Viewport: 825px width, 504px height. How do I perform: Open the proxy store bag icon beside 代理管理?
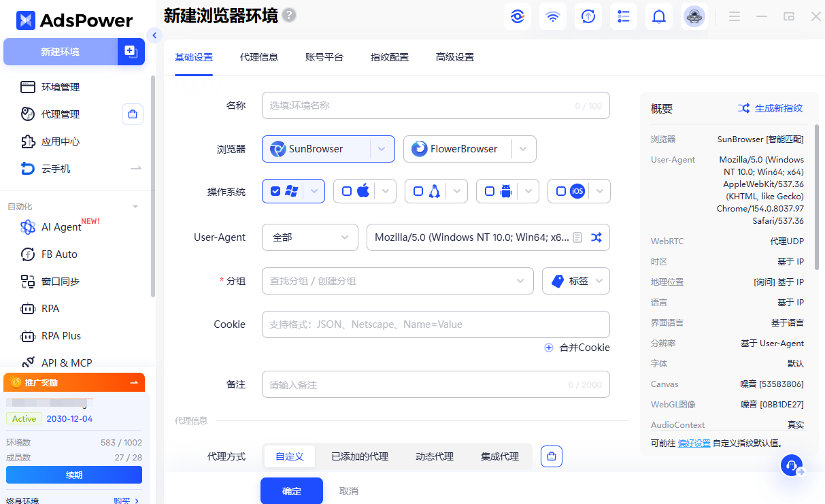tap(133, 114)
